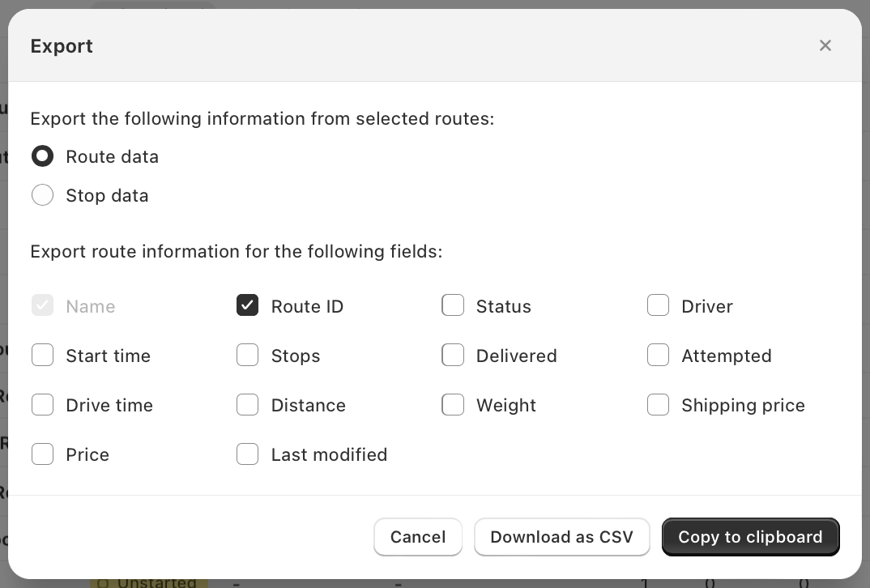The width and height of the screenshot is (870, 588).
Task: Copy export data to clipboard
Action: (x=750, y=536)
